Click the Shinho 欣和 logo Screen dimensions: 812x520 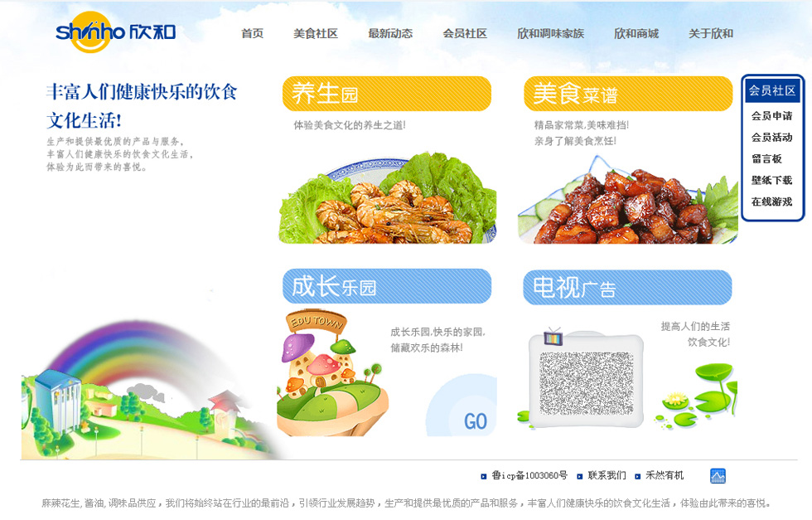click(x=115, y=32)
